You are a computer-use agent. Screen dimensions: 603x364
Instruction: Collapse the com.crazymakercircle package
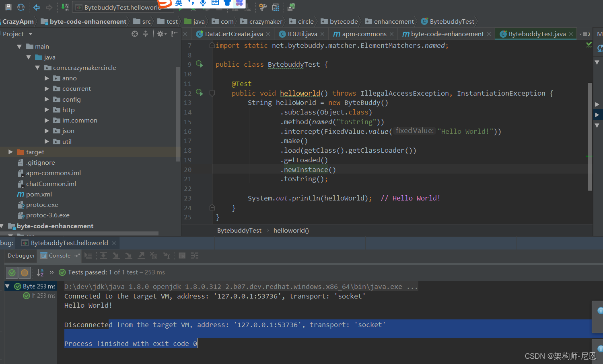click(x=37, y=68)
